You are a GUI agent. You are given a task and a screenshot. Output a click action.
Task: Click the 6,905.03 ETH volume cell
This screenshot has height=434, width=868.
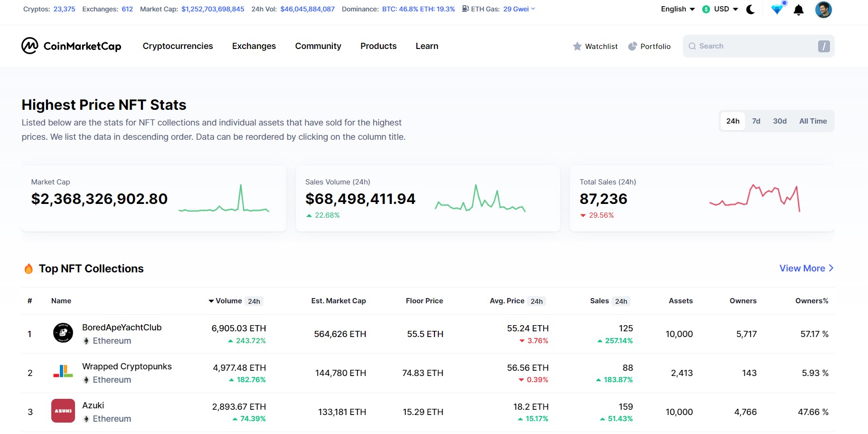tap(239, 328)
